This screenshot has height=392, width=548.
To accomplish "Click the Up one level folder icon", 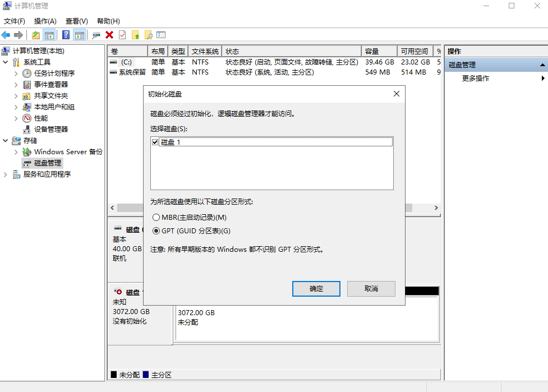I will tap(36, 35).
